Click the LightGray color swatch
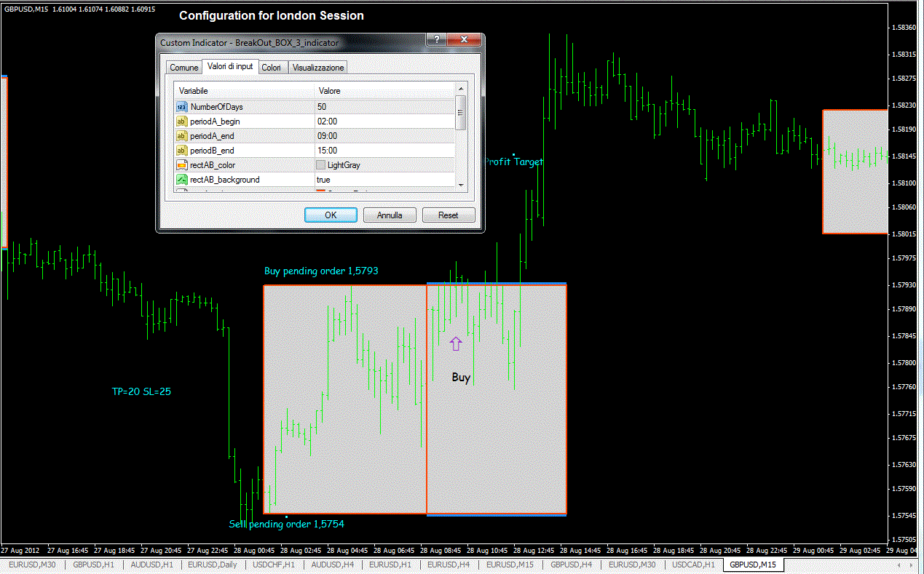924x574 pixels. pyautogui.click(x=319, y=164)
